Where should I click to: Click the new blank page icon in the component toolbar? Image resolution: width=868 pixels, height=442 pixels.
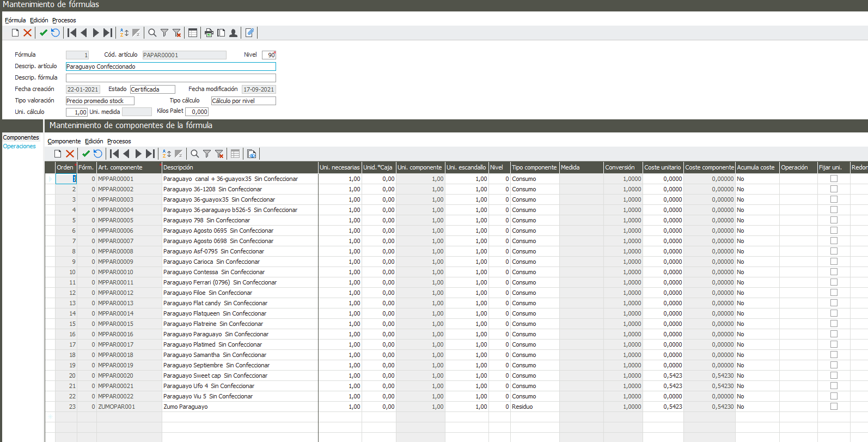pyautogui.click(x=58, y=154)
